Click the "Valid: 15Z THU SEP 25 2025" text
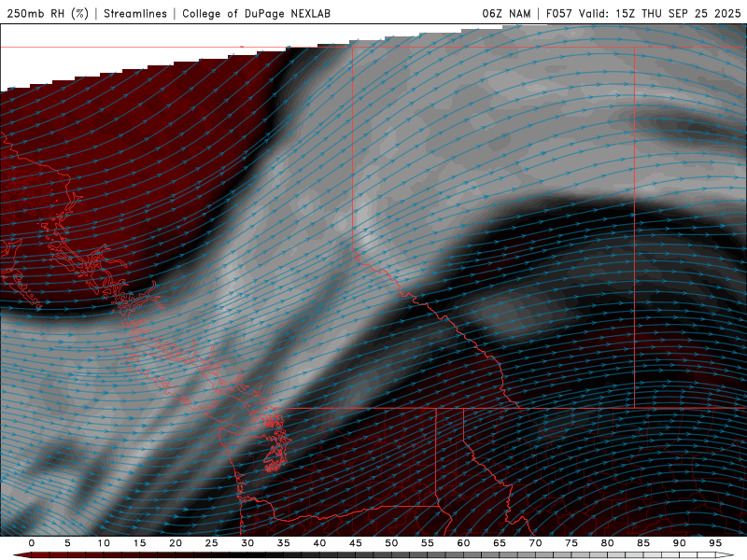The height and width of the screenshot is (560, 747). [x=660, y=13]
